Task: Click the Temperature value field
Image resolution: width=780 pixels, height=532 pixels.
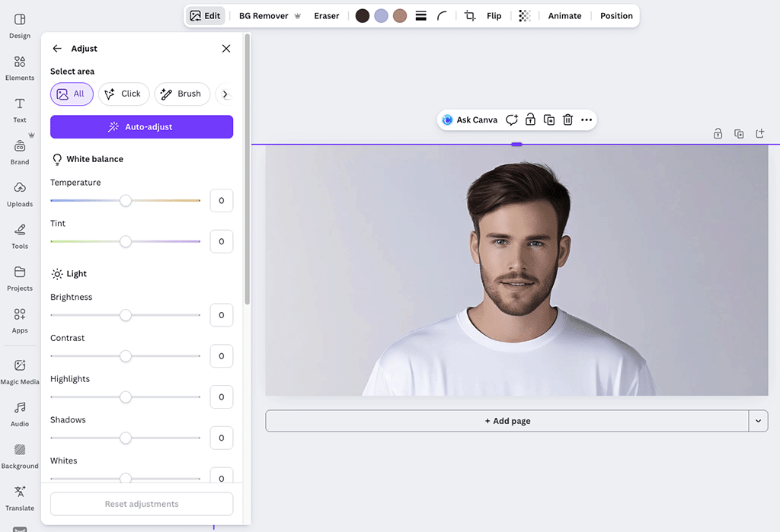Action: click(222, 200)
